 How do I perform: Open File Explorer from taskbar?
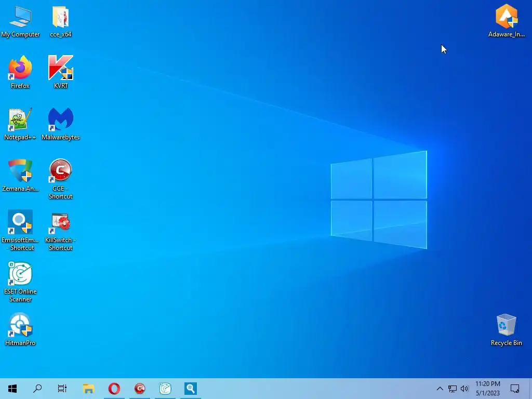tap(88, 389)
